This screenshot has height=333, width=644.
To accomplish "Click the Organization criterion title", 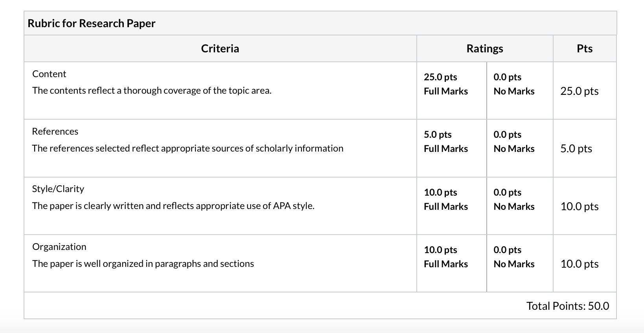I will point(59,247).
